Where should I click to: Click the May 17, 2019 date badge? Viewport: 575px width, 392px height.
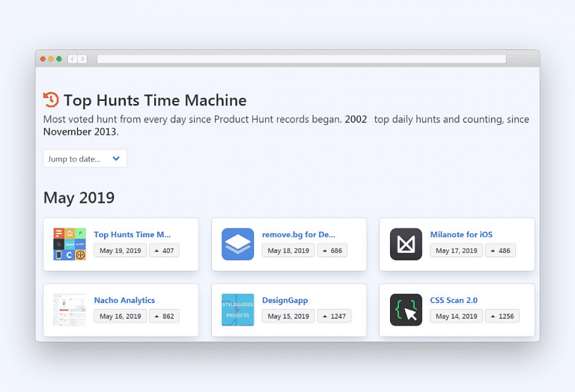tap(456, 251)
